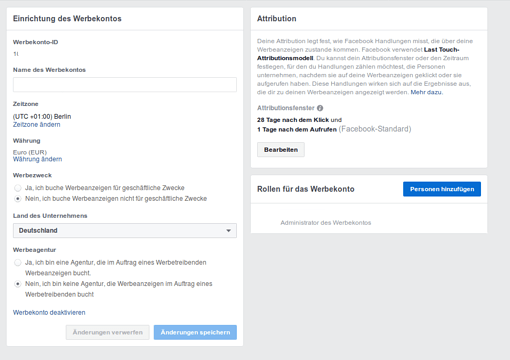Image resolution: width=510 pixels, height=360 pixels.
Task: Focus the Name des Werbekontos field
Action: (125, 85)
